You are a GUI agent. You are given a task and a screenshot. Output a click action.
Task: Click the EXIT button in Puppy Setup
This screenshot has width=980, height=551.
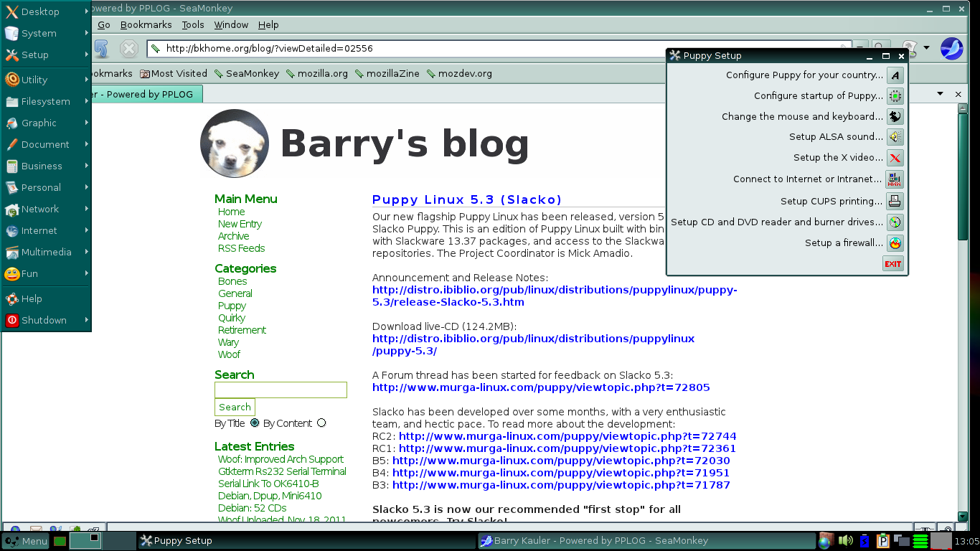893,264
